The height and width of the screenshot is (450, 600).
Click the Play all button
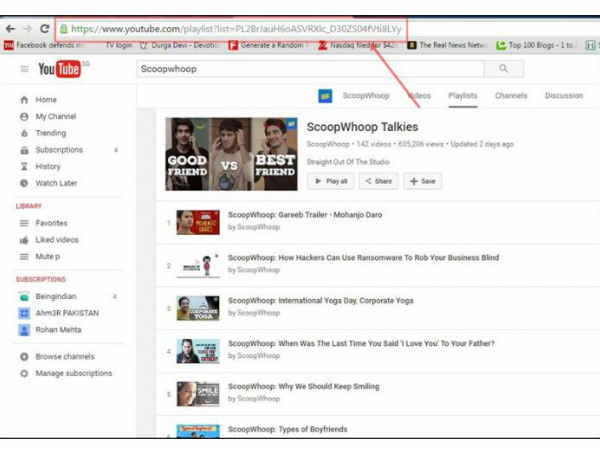[331, 181]
